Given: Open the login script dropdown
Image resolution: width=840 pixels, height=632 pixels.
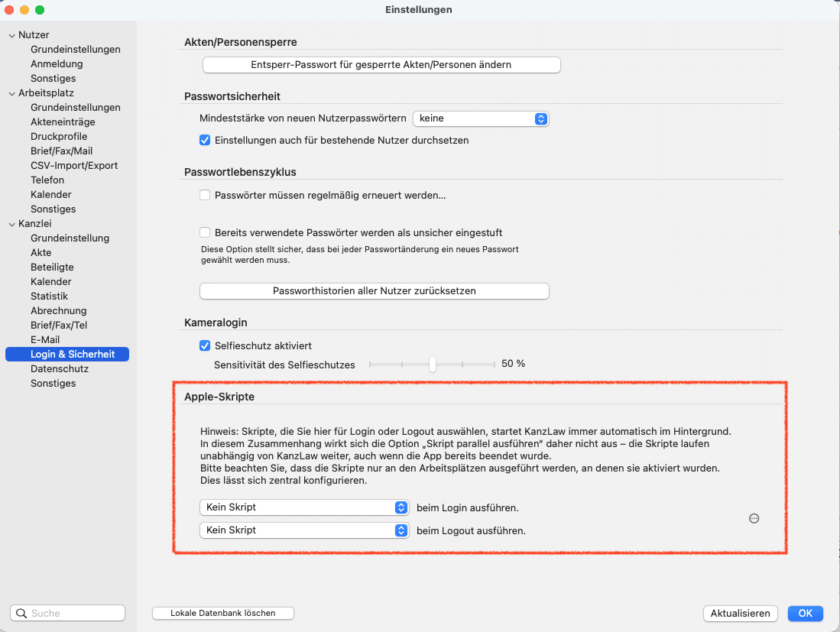Looking at the screenshot, I should coord(304,507).
